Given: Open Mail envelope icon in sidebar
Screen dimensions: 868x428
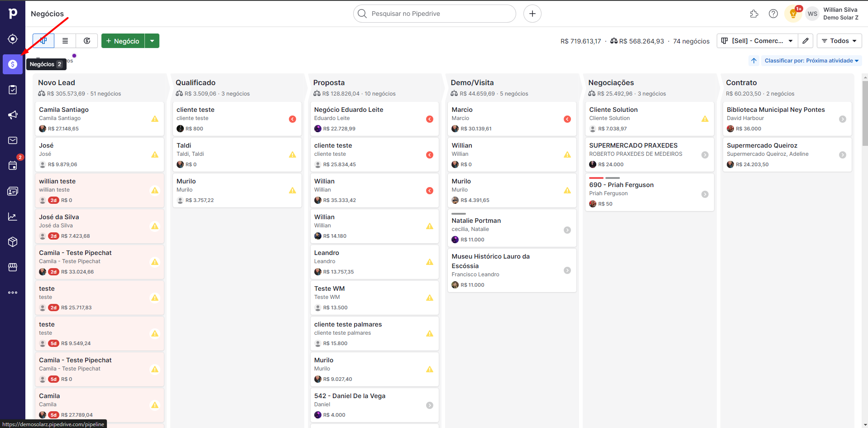Looking at the screenshot, I should [13, 140].
